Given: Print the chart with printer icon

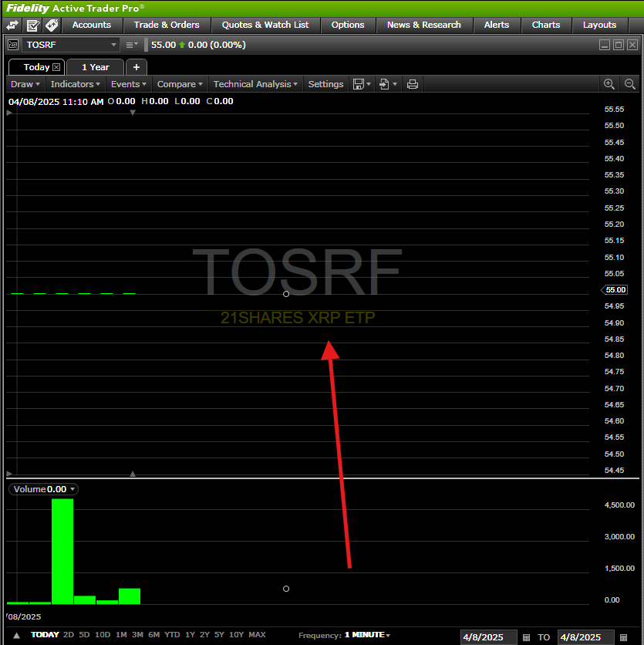Looking at the screenshot, I should 413,84.
